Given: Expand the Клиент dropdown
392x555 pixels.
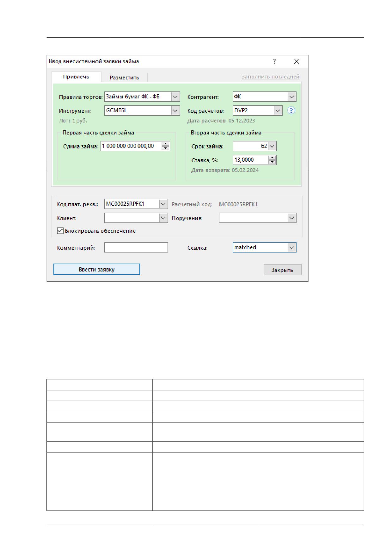Looking at the screenshot, I should (163, 218).
